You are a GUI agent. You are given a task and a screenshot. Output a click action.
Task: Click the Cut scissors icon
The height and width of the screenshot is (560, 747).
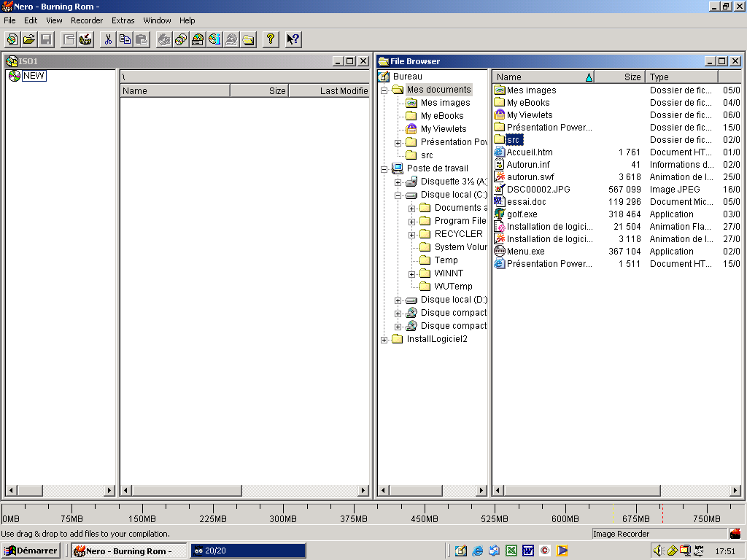[x=108, y=39]
